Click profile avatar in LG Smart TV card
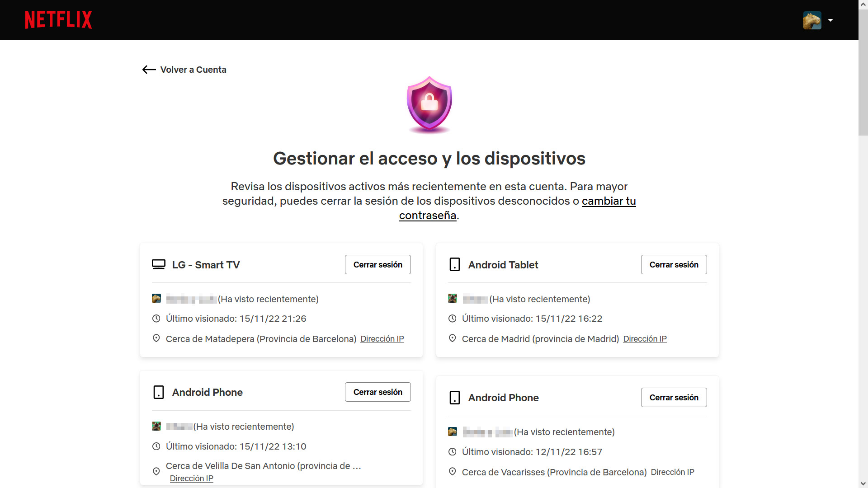The width and height of the screenshot is (868, 488). pyautogui.click(x=156, y=299)
